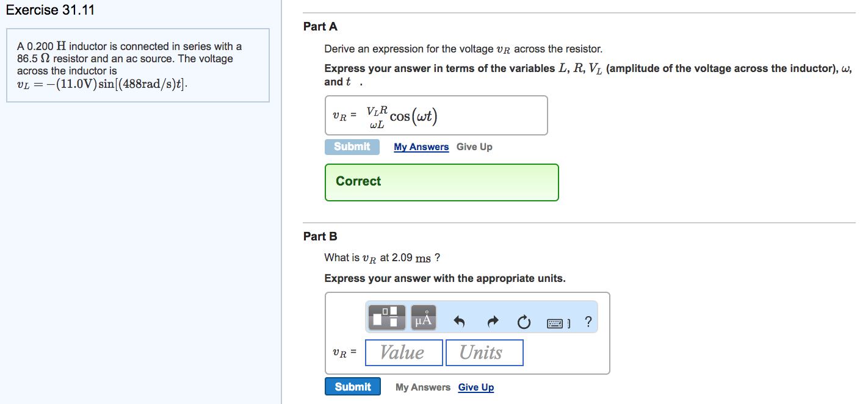Open My Answers under Part B
868x404 pixels.
[422, 388]
